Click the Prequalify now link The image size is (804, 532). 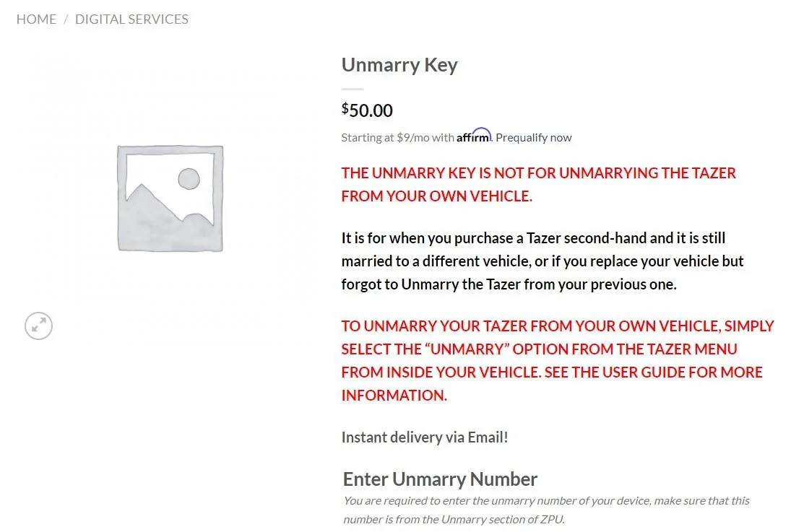533,137
